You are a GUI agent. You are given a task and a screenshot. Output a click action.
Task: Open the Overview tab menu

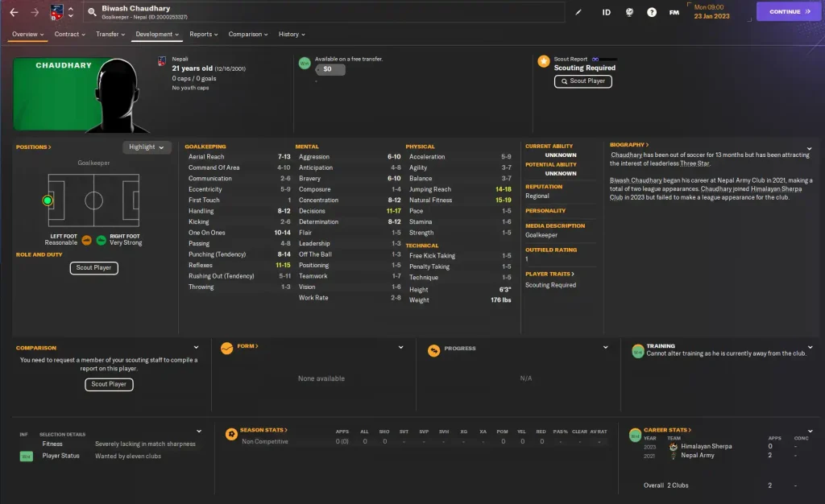coord(27,34)
